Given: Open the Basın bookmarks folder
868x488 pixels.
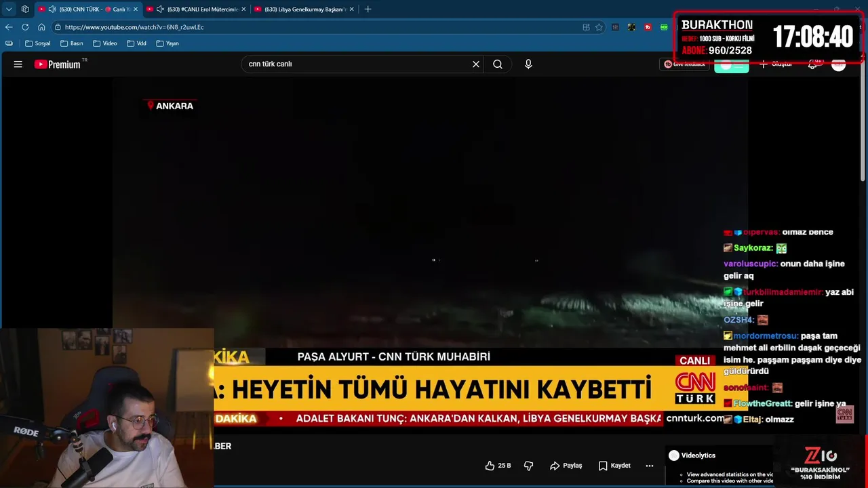Looking at the screenshot, I should (71, 43).
